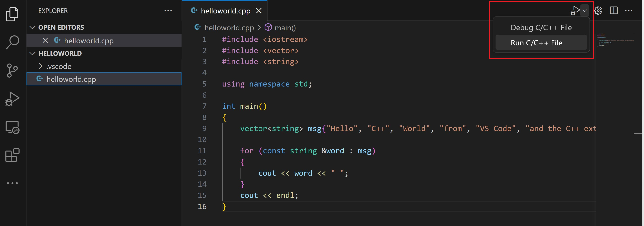The height and width of the screenshot is (226, 644).
Task: Expand the .vscode folder tree item
Action: [58, 66]
